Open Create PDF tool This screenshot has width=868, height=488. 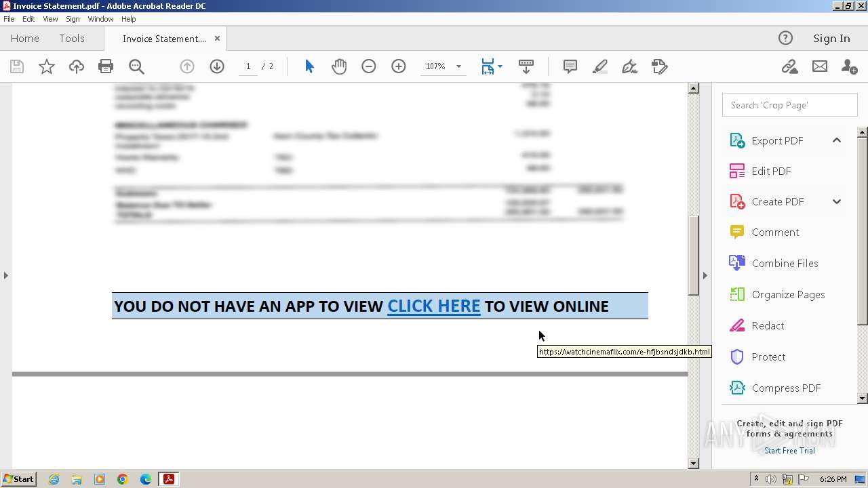coord(777,201)
